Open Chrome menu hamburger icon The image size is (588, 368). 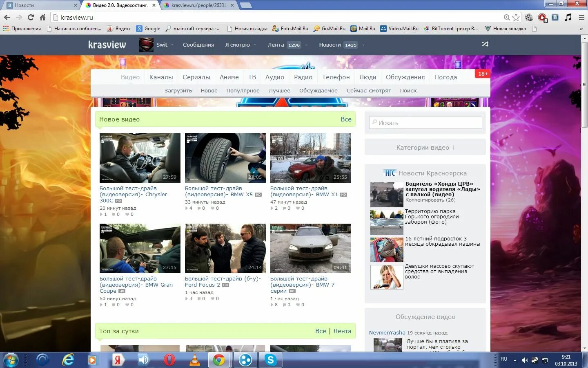(x=581, y=17)
